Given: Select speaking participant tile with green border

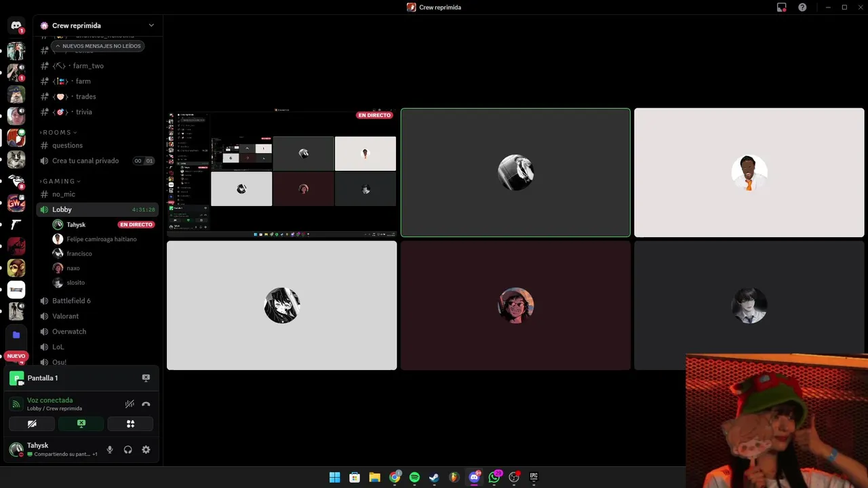Looking at the screenshot, I should [515, 173].
